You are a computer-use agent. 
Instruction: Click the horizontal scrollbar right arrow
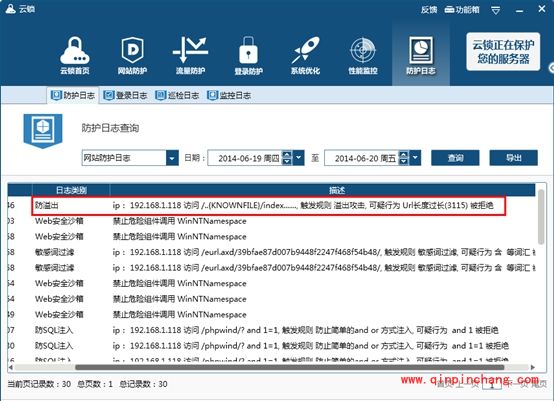(x=532, y=367)
